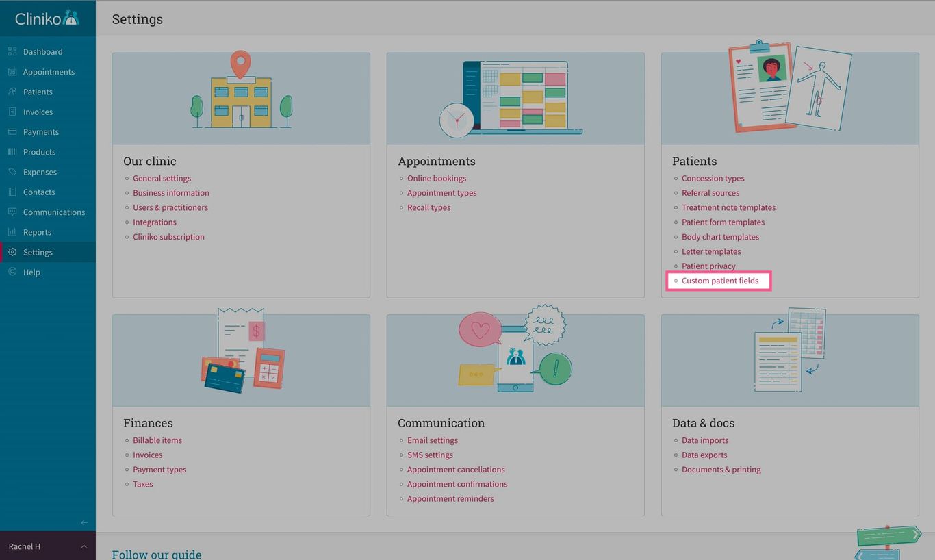Click the Patients sidebar icon

[12, 91]
